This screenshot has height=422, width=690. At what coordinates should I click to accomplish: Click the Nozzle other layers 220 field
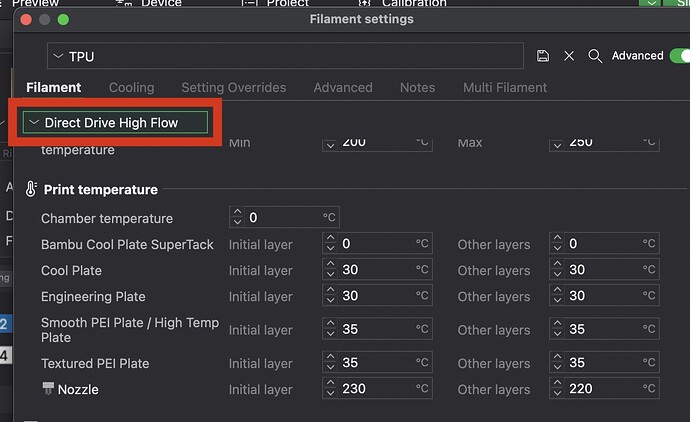point(604,389)
